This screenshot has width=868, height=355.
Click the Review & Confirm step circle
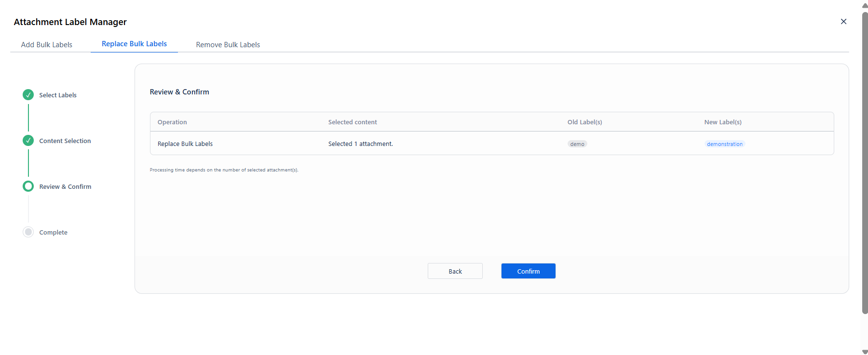click(28, 186)
